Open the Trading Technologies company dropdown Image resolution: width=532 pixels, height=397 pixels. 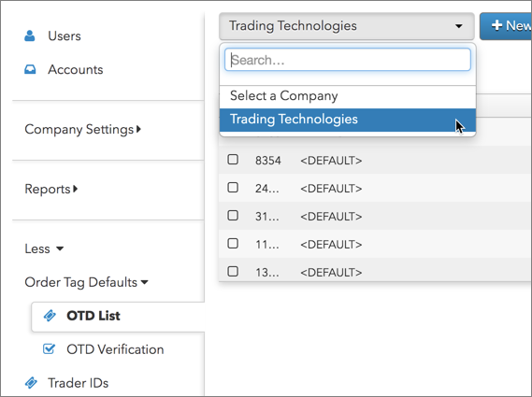(347, 26)
